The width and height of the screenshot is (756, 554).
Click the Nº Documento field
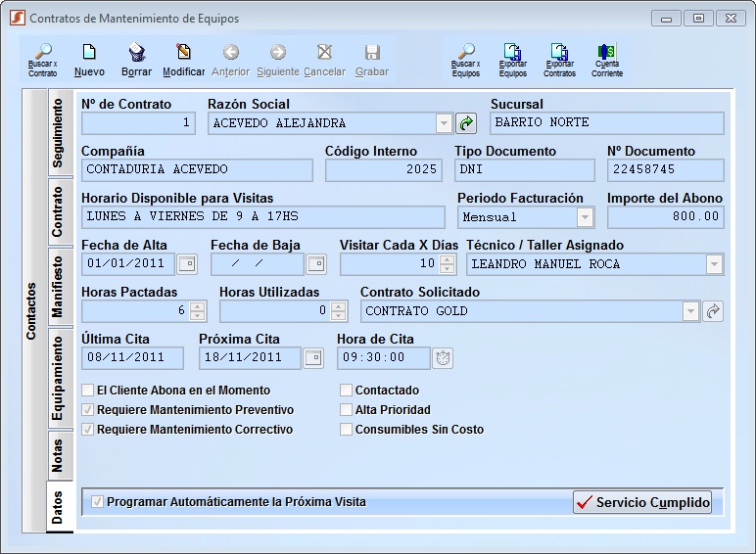[x=666, y=170]
